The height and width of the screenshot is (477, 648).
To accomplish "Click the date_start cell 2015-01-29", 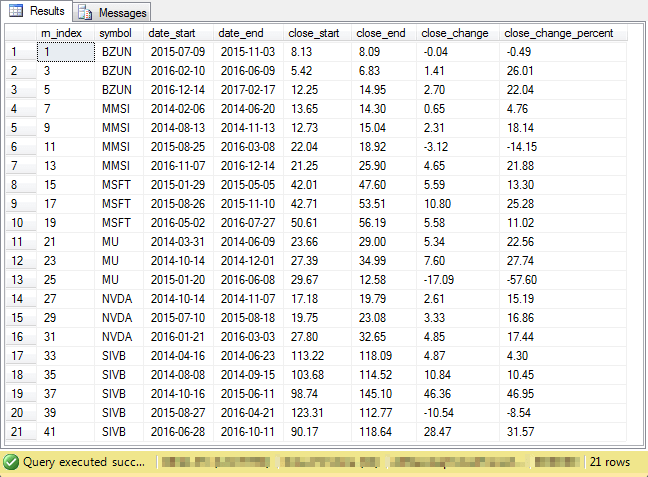I will tap(179, 185).
